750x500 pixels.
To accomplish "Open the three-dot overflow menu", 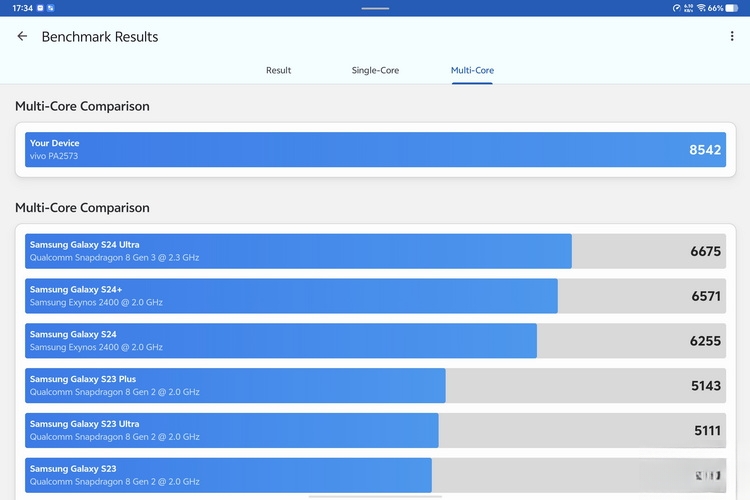I will click(x=732, y=36).
